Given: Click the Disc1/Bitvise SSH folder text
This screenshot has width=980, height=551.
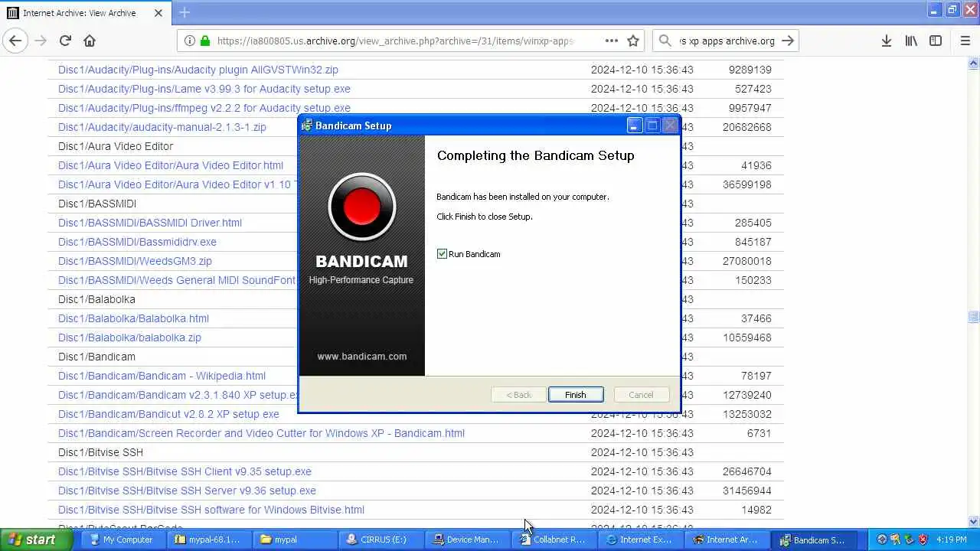Looking at the screenshot, I should click(x=100, y=452).
